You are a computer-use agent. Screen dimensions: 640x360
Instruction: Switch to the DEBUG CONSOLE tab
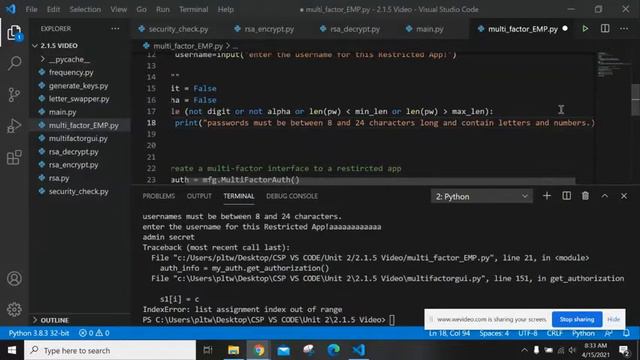pos(292,196)
